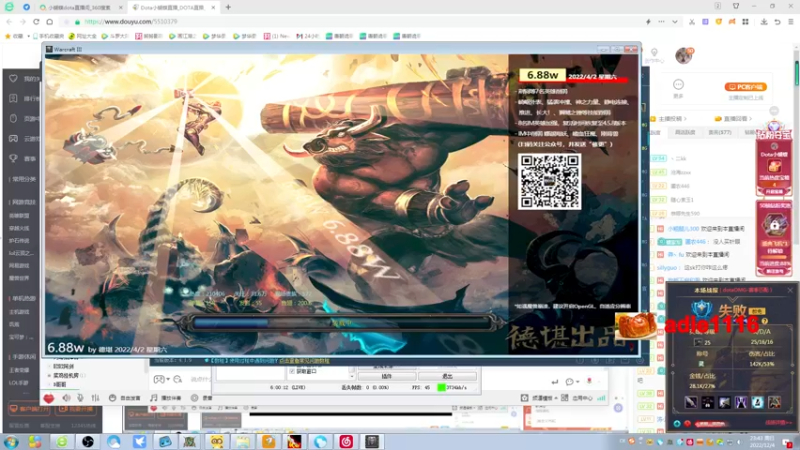Open the Dota小蝴蝶 treasure chest banner
Viewport: 800px width, 450px height.
click(774, 165)
